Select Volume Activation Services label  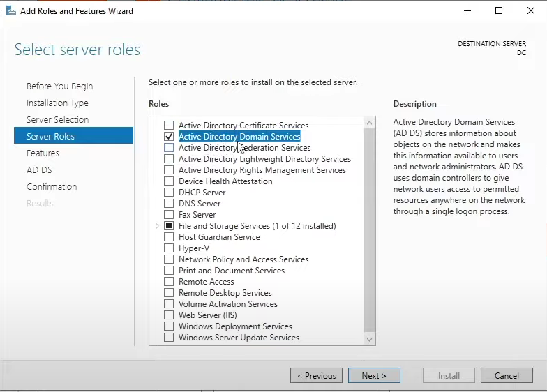point(228,304)
